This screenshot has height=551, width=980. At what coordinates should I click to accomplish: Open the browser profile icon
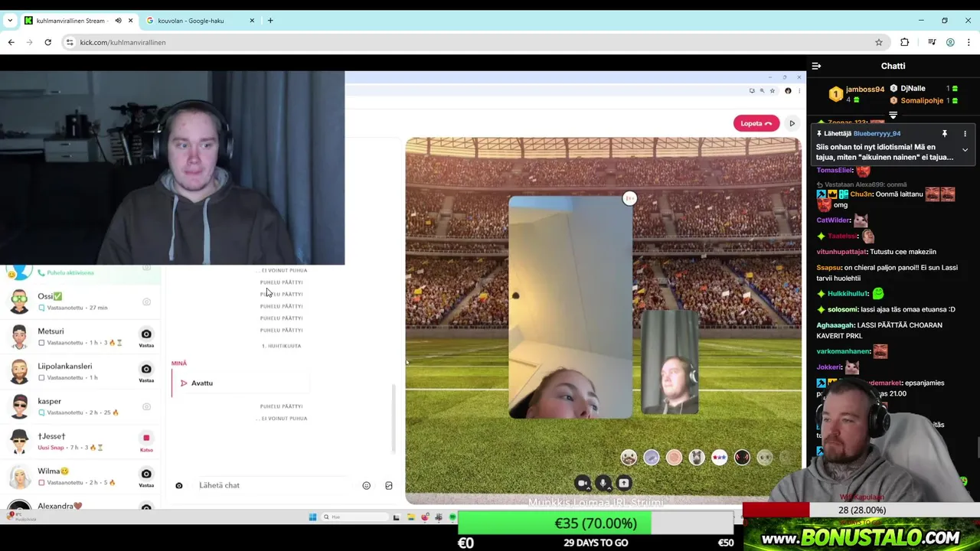[x=950, y=42]
